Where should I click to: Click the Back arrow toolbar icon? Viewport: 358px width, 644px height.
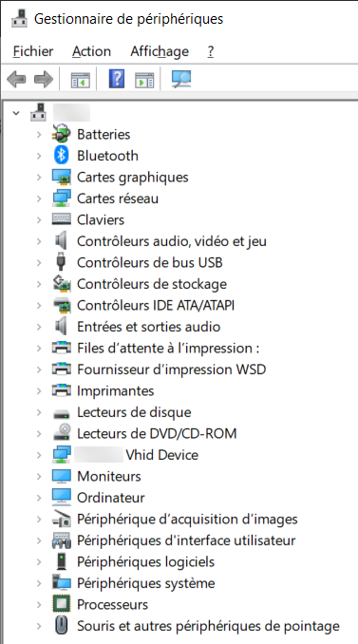[x=17, y=79]
